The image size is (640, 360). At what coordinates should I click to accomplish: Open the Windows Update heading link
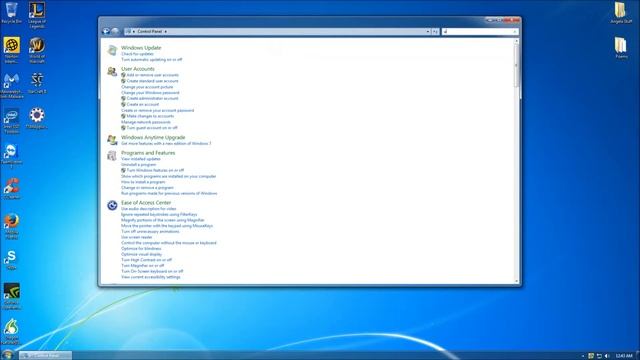tap(141, 48)
